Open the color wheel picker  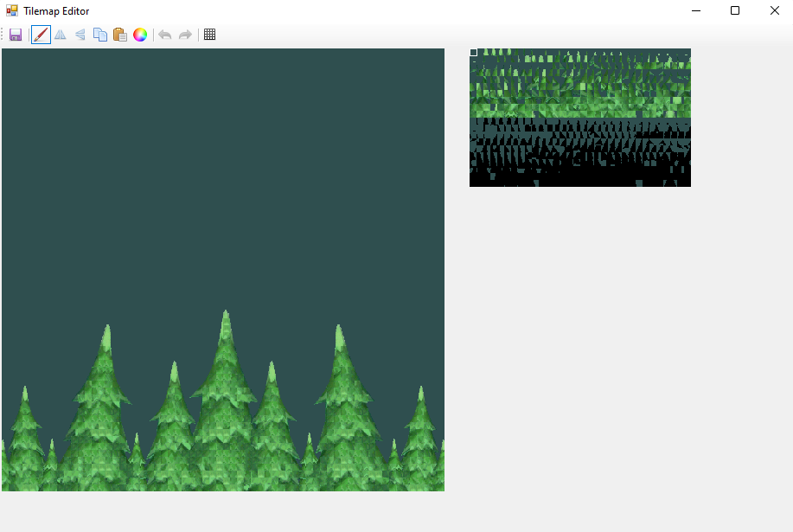tap(140, 35)
